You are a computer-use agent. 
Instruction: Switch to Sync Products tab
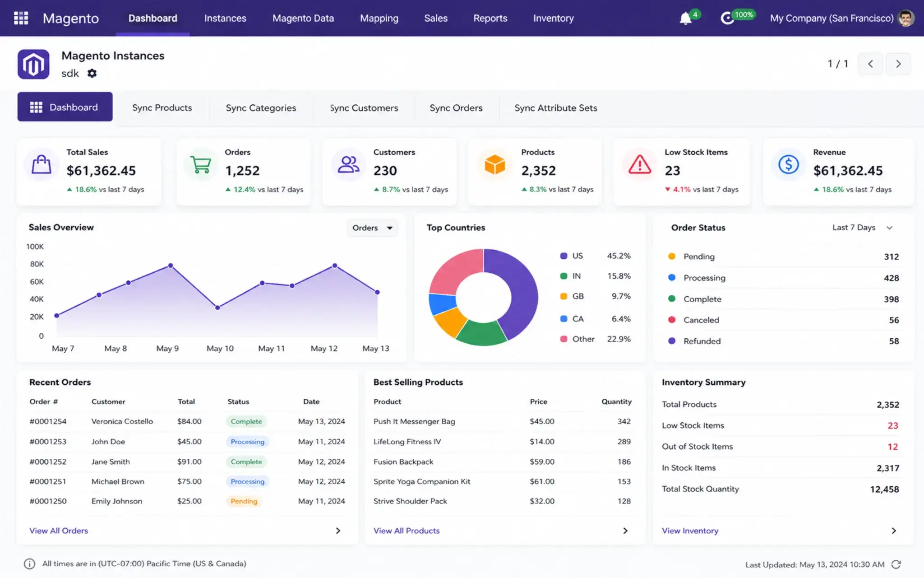pos(162,108)
